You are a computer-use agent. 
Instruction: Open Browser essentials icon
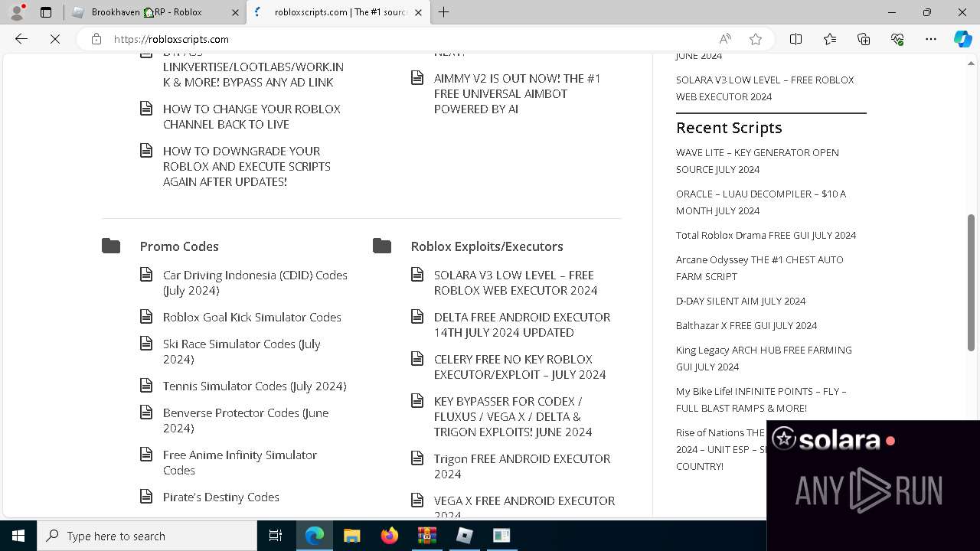pos(897,39)
